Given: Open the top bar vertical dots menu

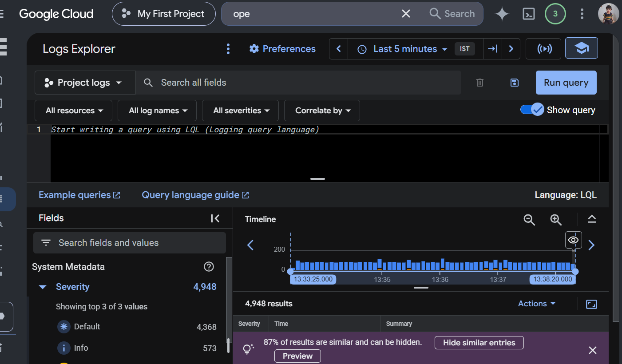Looking at the screenshot, I should tap(582, 14).
